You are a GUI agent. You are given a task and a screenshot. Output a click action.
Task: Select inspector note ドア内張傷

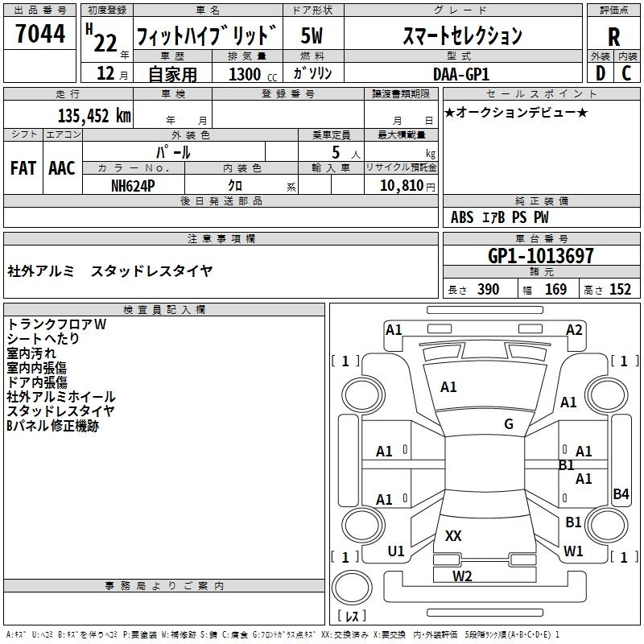37,382
